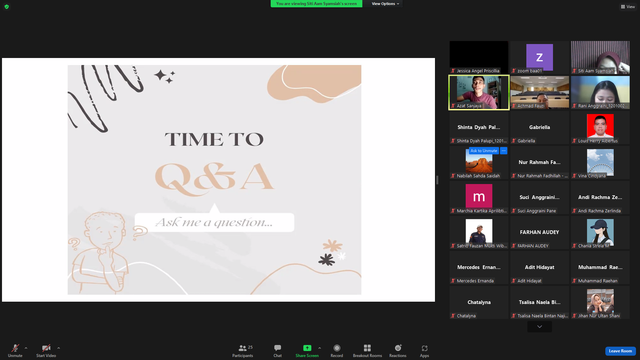Select Siti Aam Syamsiah's video tile

tap(600, 57)
